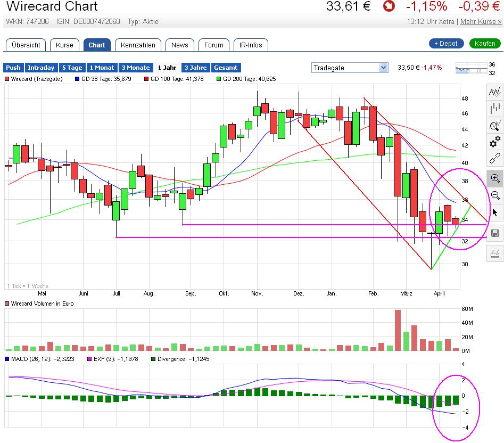
Task: Follow the Mehr Kurse link
Action: 481,21
